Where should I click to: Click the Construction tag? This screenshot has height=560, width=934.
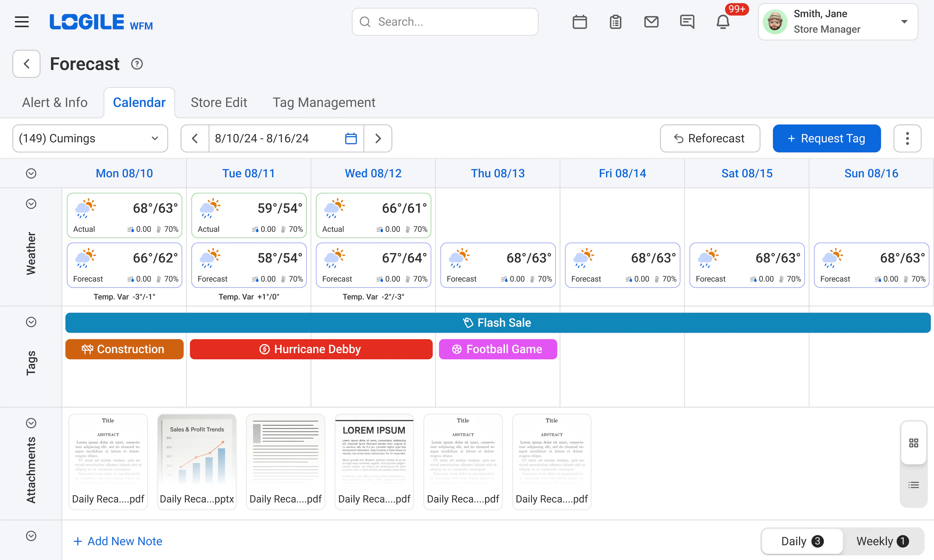(x=124, y=349)
